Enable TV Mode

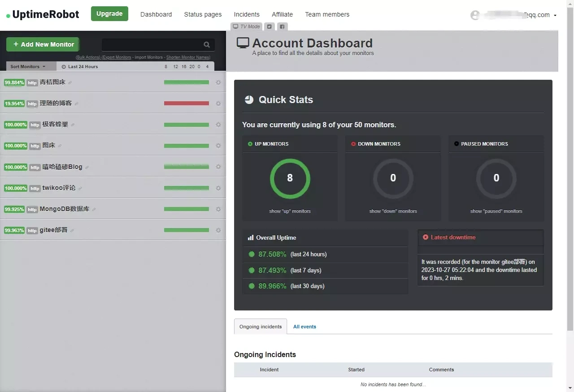pos(247,26)
